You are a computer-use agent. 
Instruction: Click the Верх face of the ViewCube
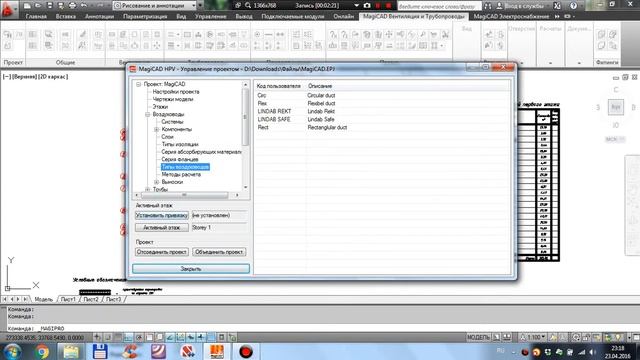click(616, 107)
